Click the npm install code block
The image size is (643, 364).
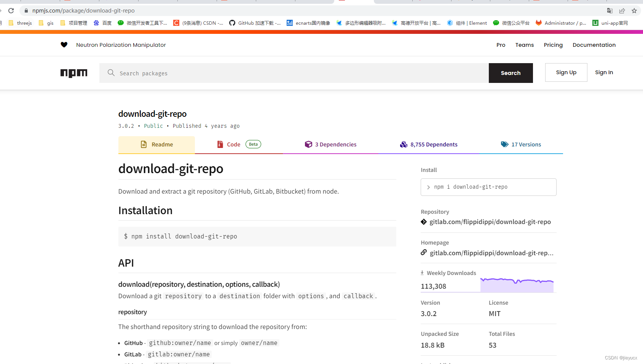[257, 237]
